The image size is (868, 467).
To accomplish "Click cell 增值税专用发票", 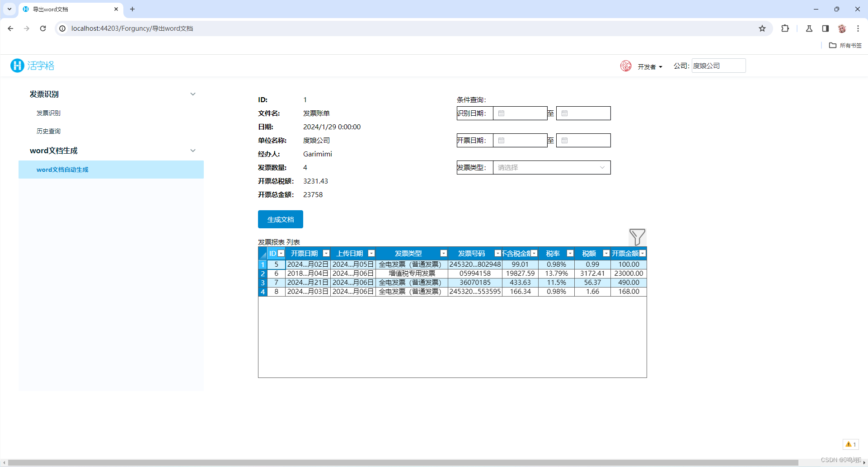I will 412,274.
